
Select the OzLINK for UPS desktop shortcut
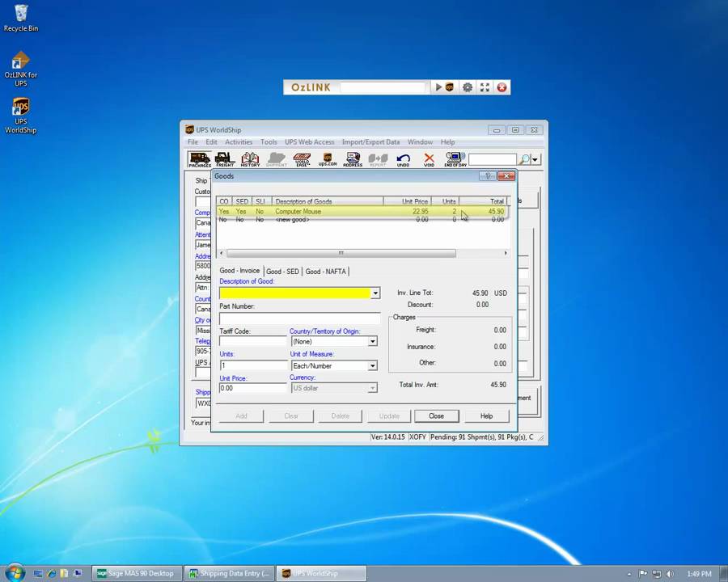coord(21,69)
